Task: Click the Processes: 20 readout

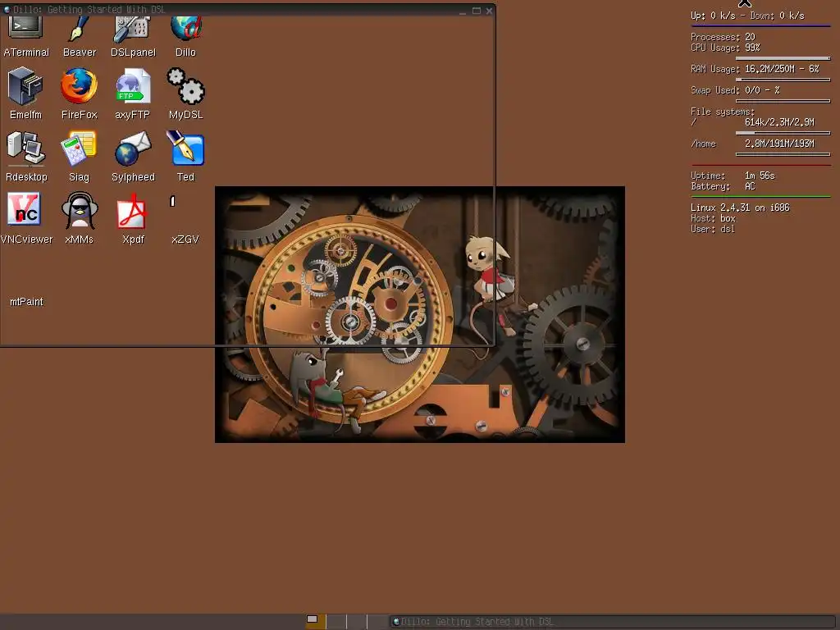Action: point(723,37)
